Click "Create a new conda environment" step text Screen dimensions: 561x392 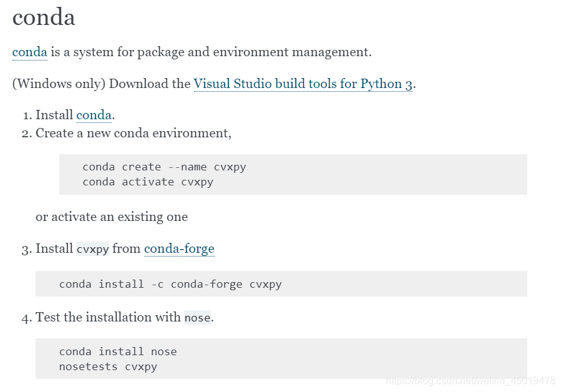[133, 133]
